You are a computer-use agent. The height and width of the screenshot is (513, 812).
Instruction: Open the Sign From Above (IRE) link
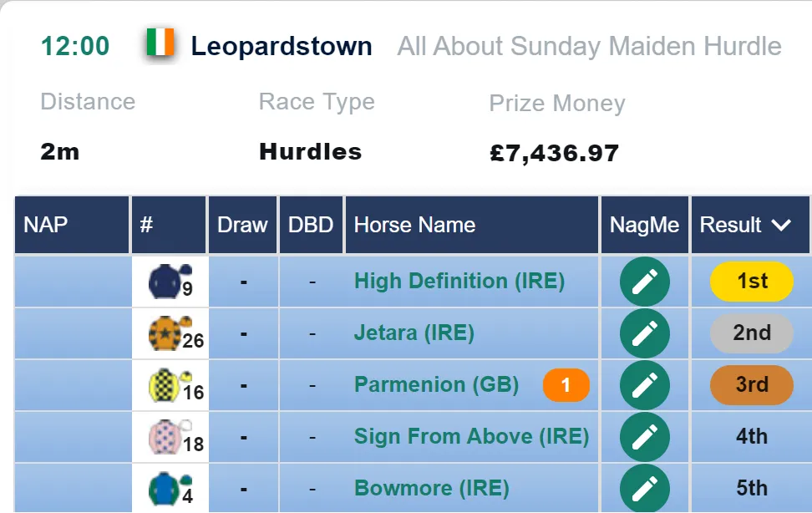[x=471, y=436]
